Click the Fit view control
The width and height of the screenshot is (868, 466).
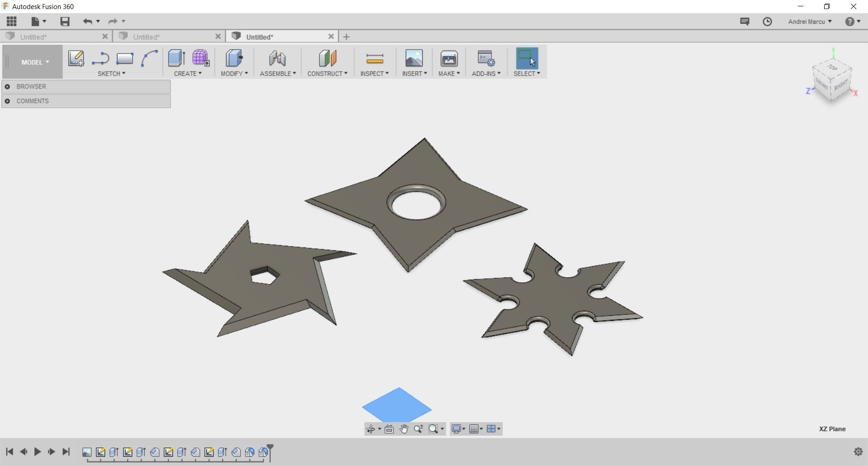tap(389, 429)
